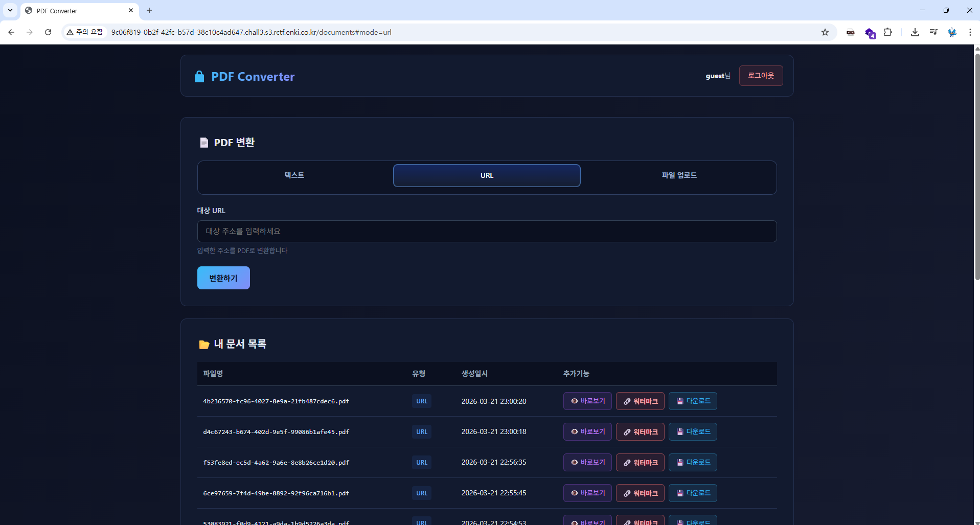Preview 4b236570 PDF with 바로보기
Image resolution: width=980 pixels, height=525 pixels.
(x=587, y=401)
